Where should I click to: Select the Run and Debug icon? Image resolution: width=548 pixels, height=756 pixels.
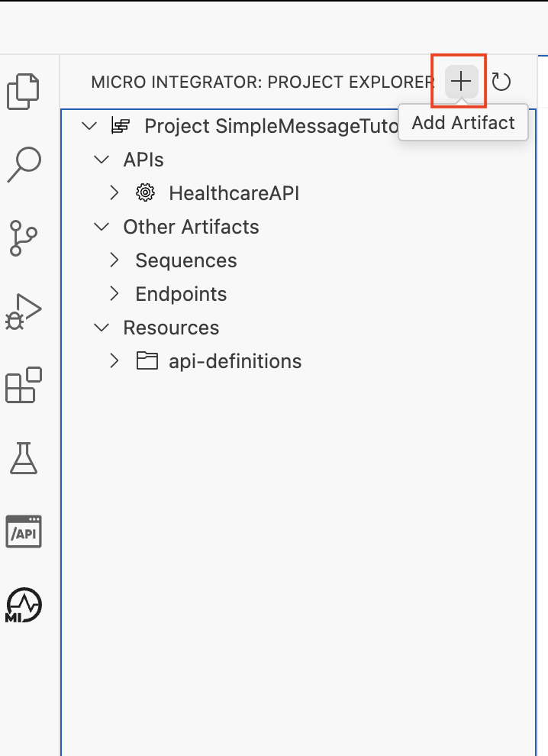24,310
